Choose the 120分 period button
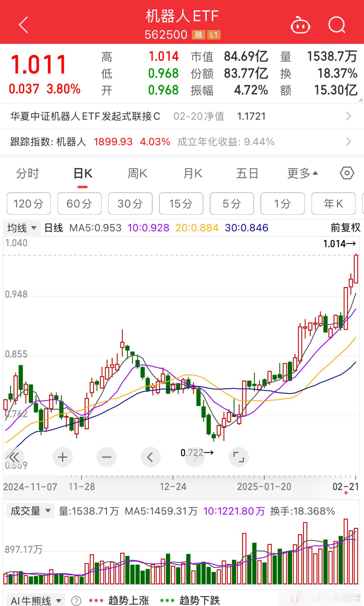This screenshot has height=606, width=364. point(29,204)
